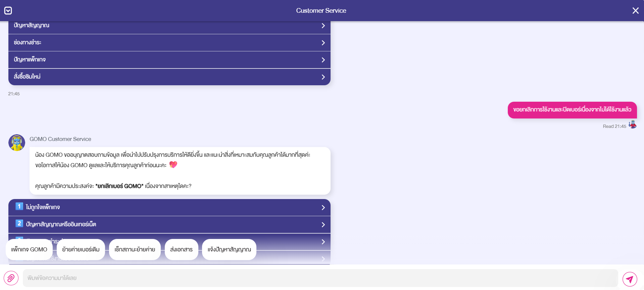Click chevron on the third numbered option row
644x290 pixels.
click(323, 242)
